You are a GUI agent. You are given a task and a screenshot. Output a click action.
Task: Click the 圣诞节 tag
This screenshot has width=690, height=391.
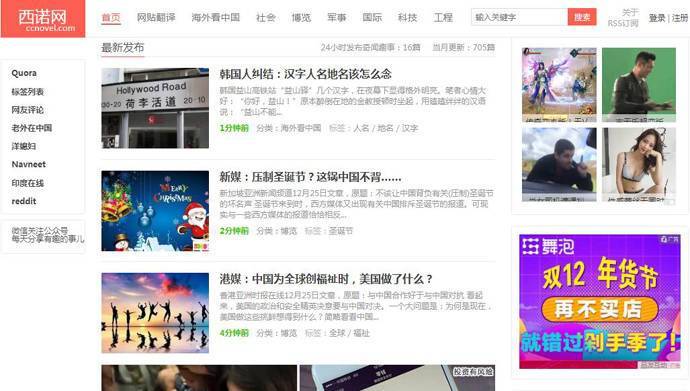341,231
